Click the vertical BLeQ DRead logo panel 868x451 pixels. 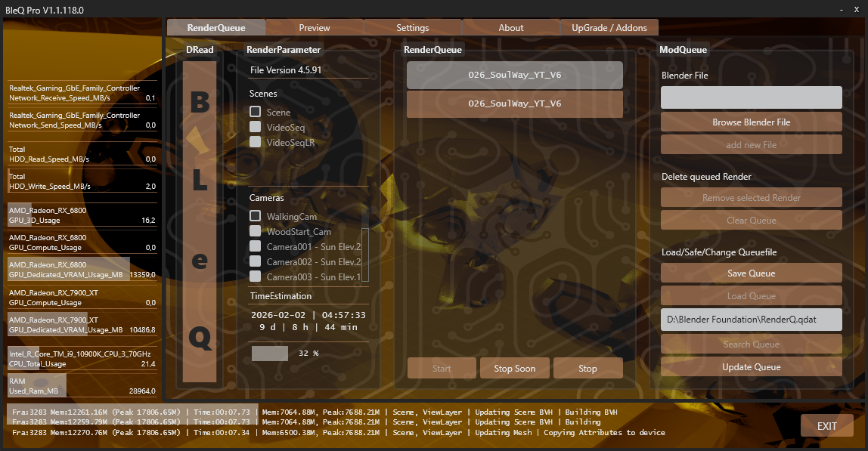[x=200, y=221]
